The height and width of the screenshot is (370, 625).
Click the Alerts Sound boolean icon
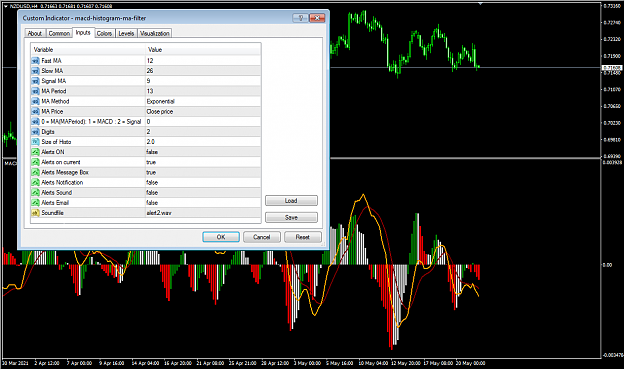coord(35,193)
